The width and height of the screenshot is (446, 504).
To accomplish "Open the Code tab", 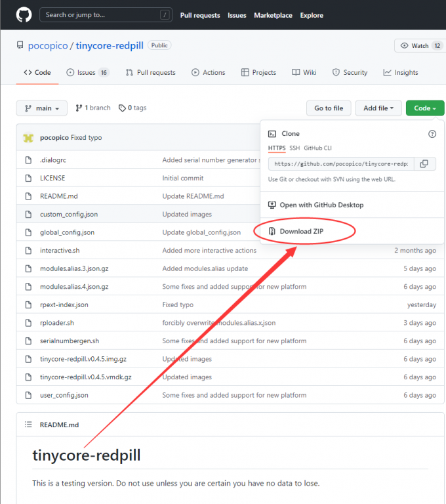I will pyautogui.click(x=37, y=73).
